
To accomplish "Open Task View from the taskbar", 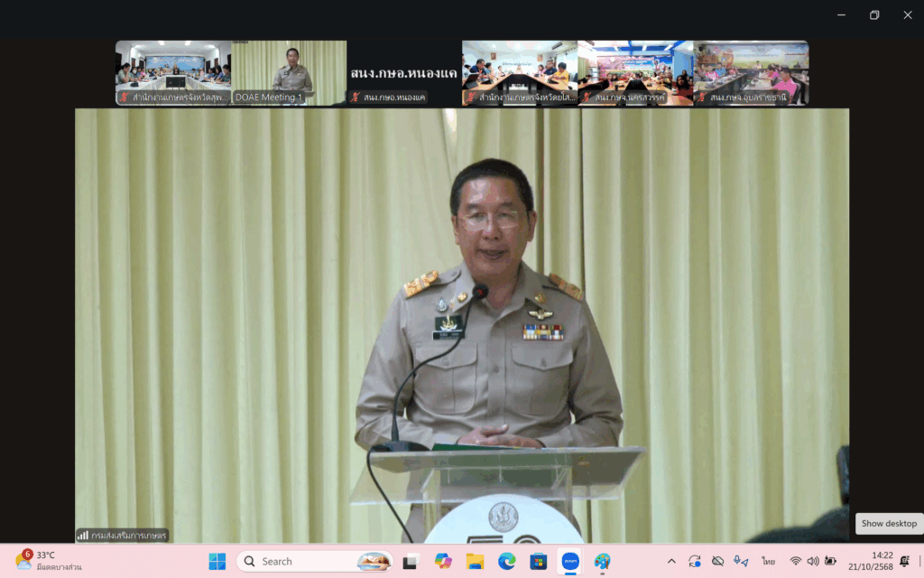I will click(x=411, y=562).
